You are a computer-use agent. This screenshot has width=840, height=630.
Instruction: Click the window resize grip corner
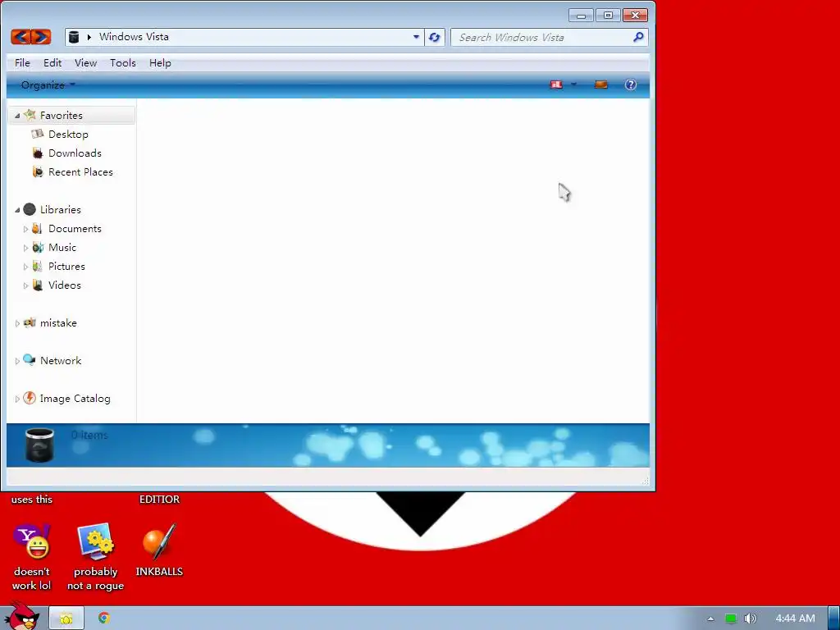point(646,481)
